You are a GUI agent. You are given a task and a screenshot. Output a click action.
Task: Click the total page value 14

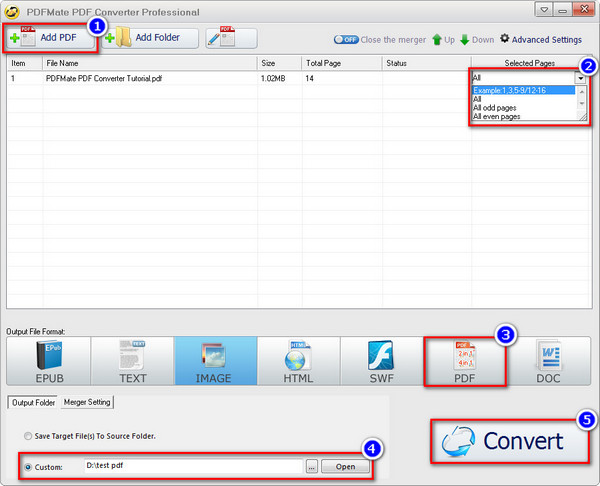[x=310, y=78]
